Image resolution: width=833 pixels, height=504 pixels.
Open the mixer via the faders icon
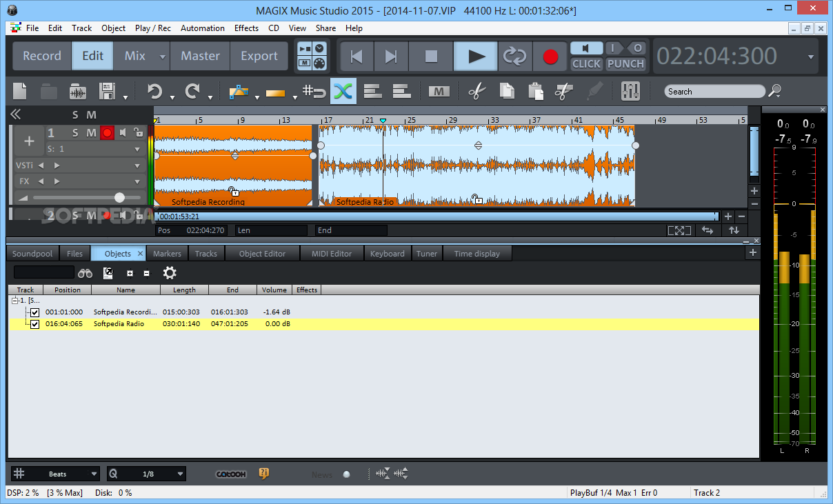click(x=630, y=91)
